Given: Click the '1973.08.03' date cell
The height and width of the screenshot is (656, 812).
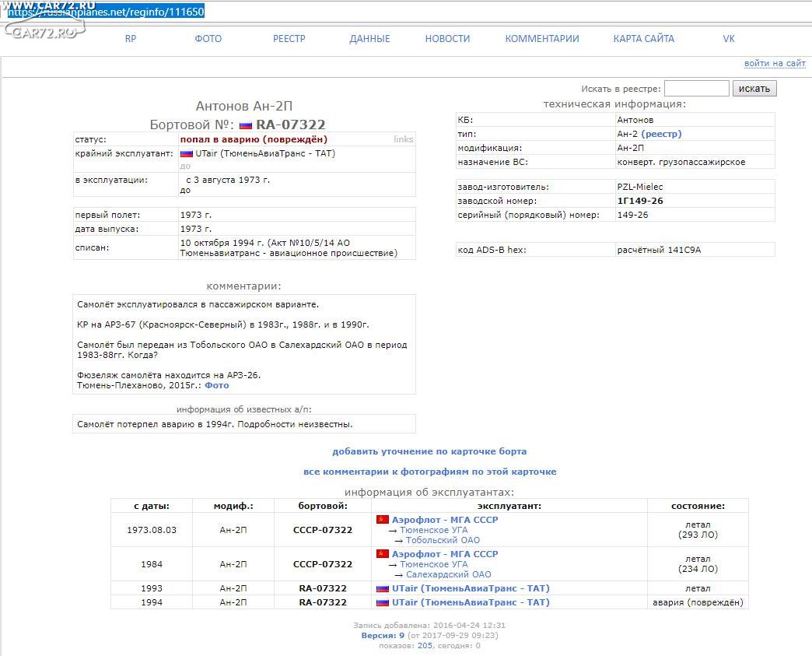Looking at the screenshot, I should click(x=152, y=530).
